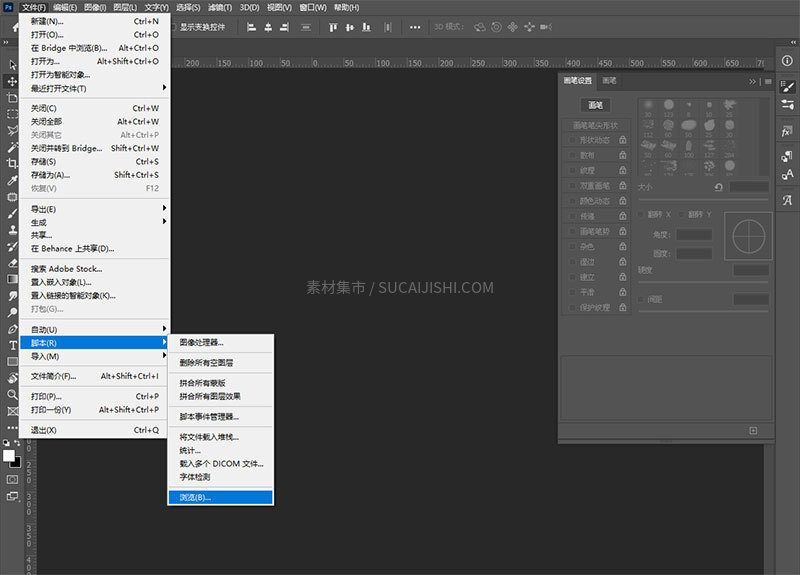The image size is (800, 575).
Task: Select the Crop tool
Action: [x=13, y=163]
